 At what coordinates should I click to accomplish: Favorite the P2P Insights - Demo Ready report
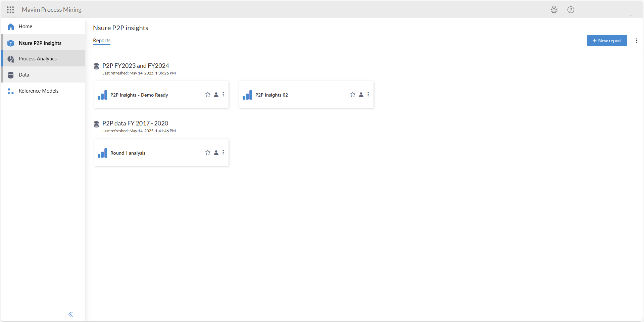(207, 95)
